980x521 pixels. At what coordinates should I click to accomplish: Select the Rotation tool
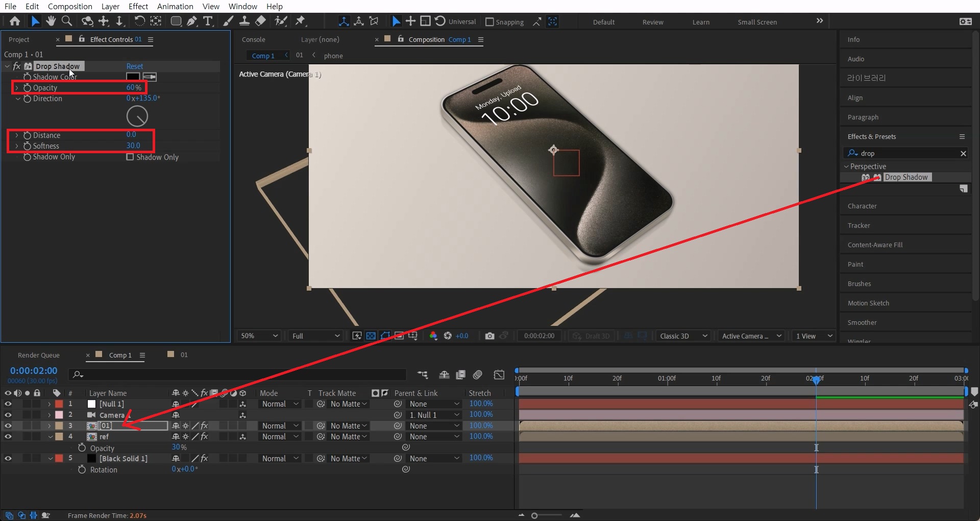(139, 21)
